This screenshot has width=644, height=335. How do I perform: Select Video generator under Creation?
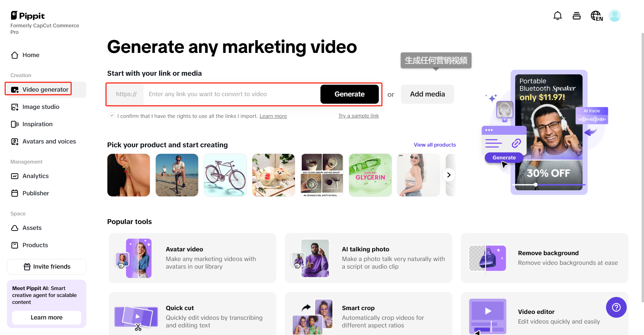point(45,89)
